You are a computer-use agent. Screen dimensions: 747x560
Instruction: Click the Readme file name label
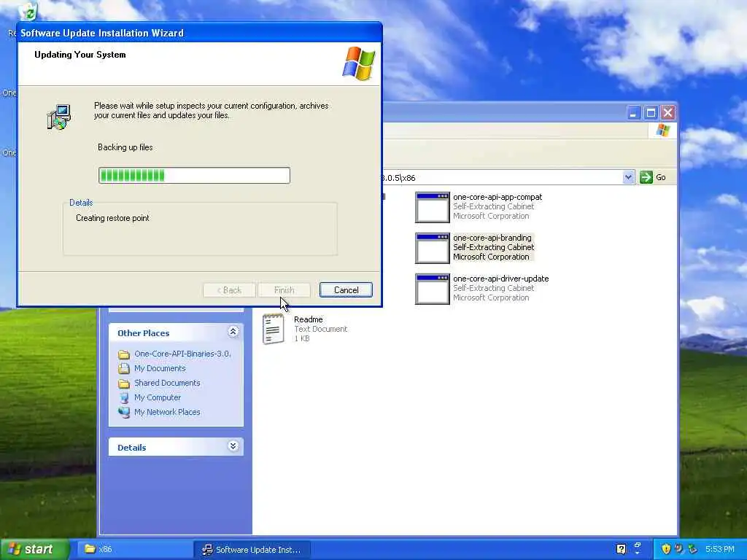309,319
